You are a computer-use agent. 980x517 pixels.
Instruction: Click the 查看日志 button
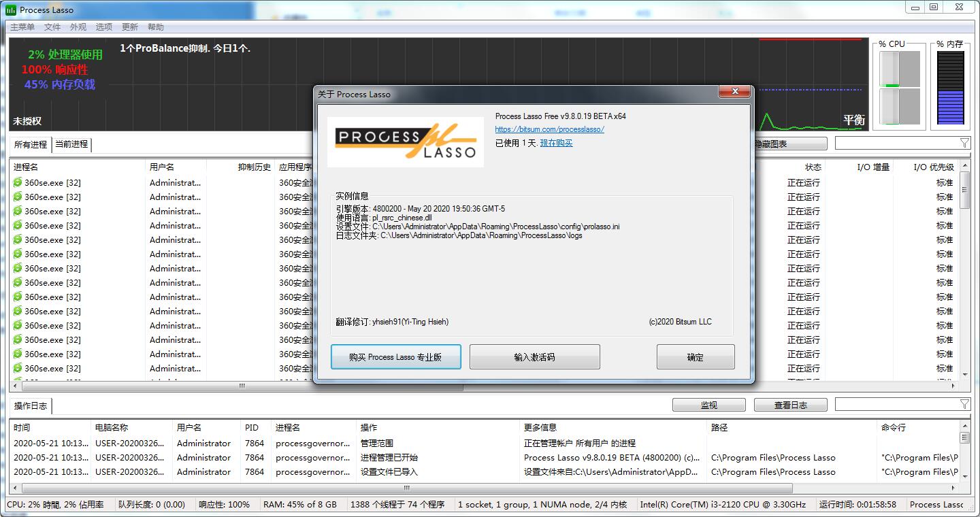[x=791, y=405]
